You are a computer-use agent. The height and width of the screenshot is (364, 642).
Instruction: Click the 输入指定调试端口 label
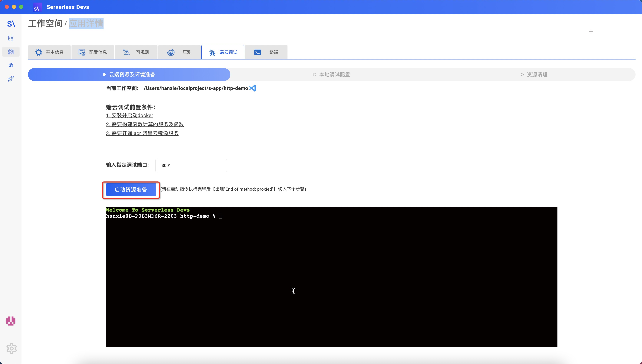click(x=128, y=165)
